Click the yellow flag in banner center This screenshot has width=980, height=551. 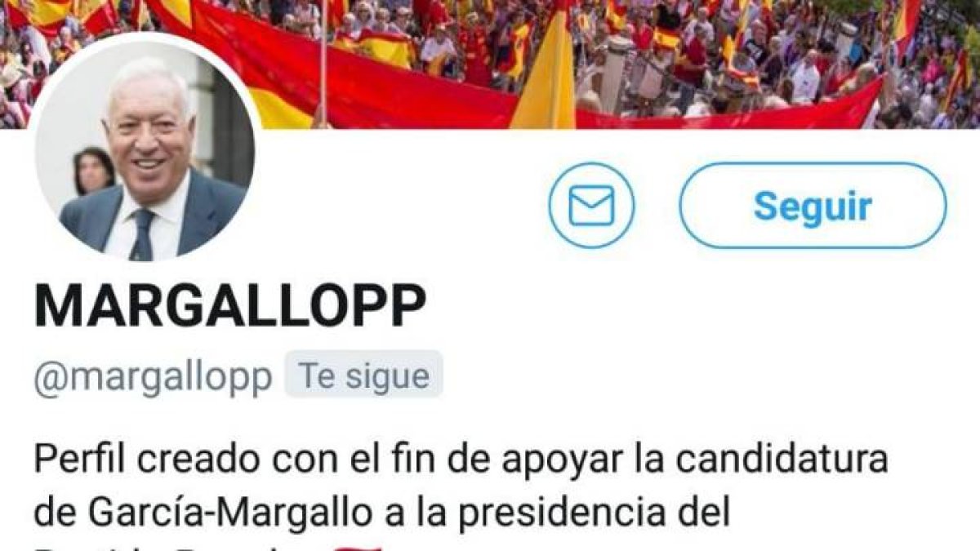click(545, 73)
